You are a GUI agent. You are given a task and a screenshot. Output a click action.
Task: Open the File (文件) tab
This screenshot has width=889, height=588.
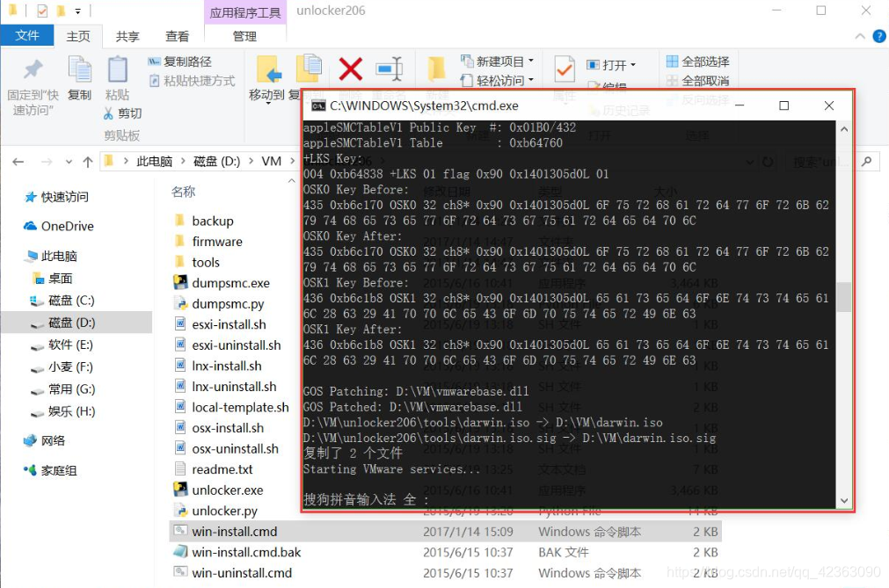[x=26, y=36]
